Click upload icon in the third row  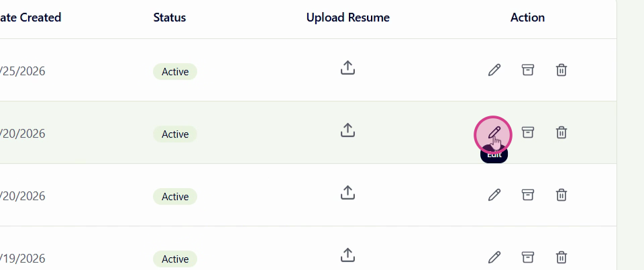[x=347, y=193]
